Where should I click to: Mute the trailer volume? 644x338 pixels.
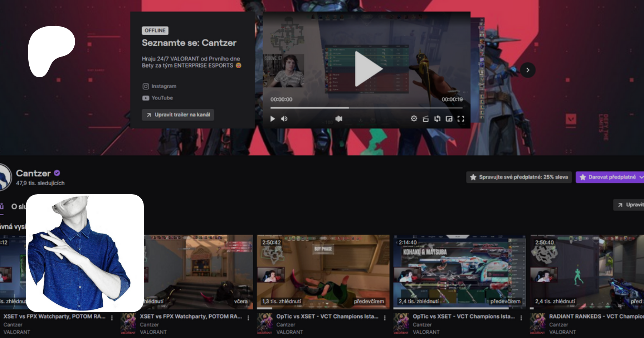(284, 119)
